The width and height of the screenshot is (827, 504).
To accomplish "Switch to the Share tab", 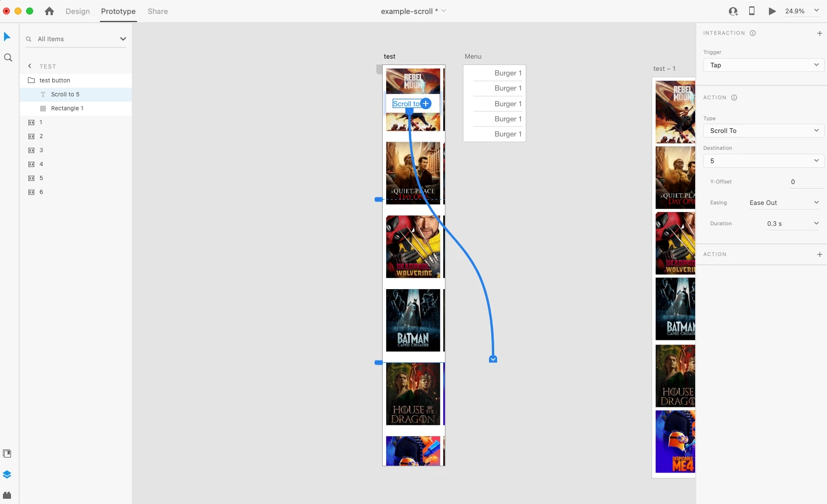I will click(x=157, y=11).
